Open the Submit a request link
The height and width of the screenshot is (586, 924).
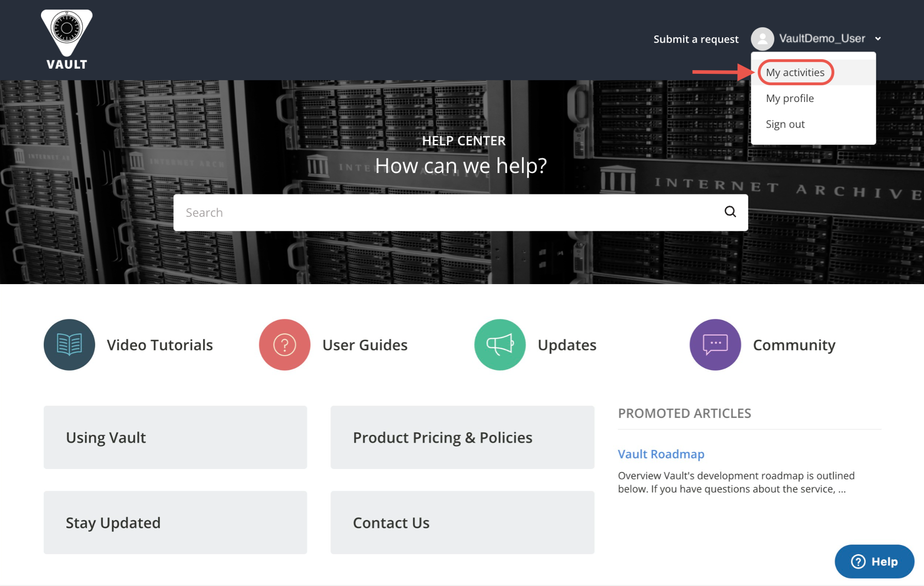696,39
